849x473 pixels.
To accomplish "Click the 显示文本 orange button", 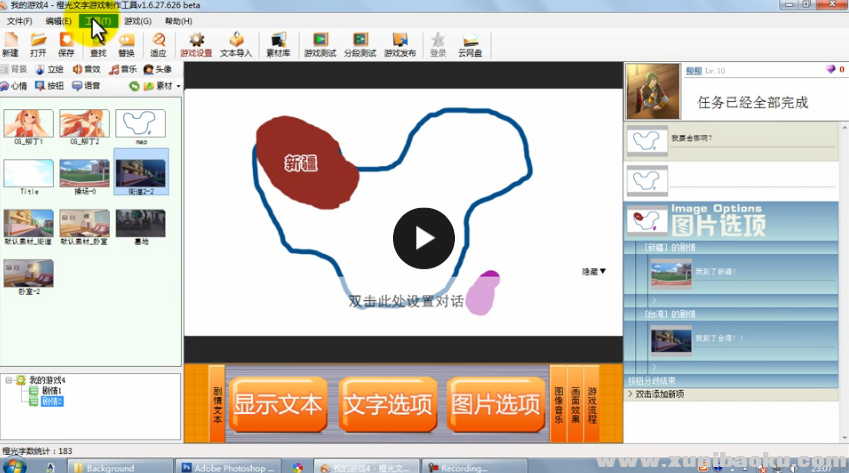I will click(278, 404).
